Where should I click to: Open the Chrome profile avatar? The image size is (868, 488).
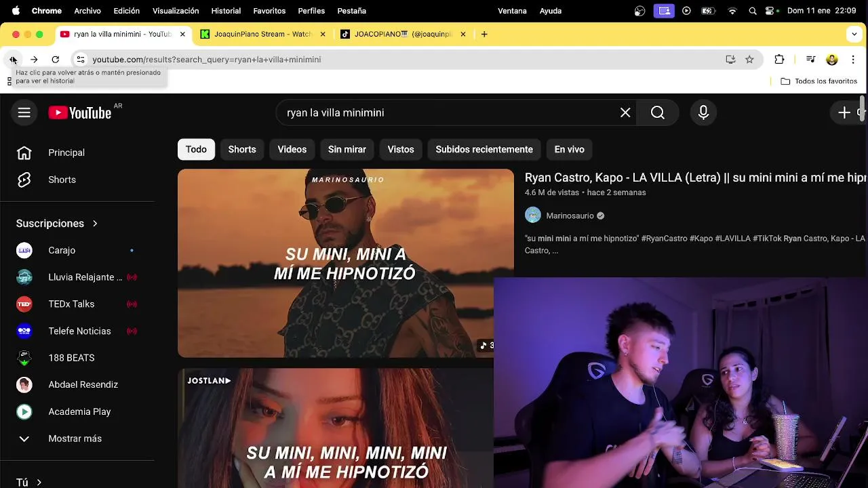click(x=832, y=60)
